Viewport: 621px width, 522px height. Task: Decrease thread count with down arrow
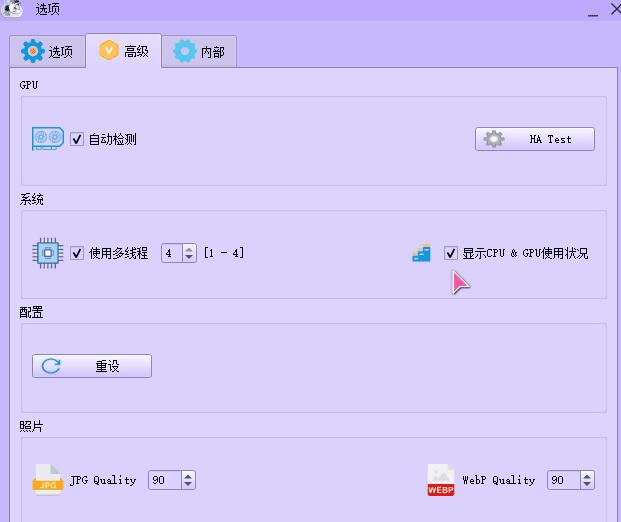pyautogui.click(x=189, y=257)
